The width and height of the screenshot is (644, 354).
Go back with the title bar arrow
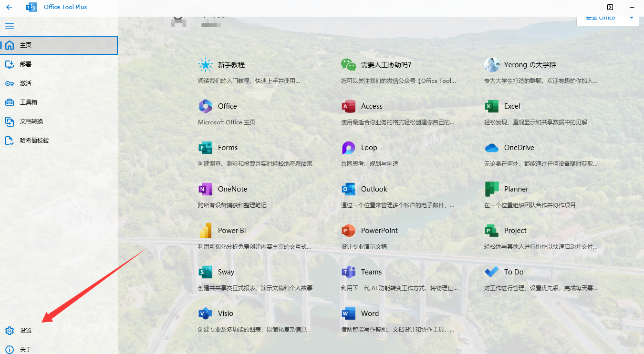coord(9,7)
